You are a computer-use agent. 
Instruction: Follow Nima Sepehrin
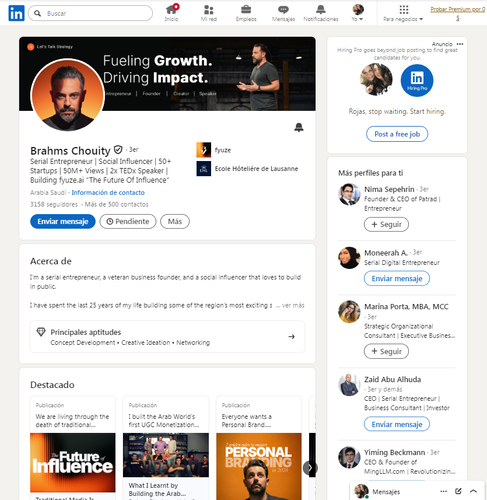[386, 224]
